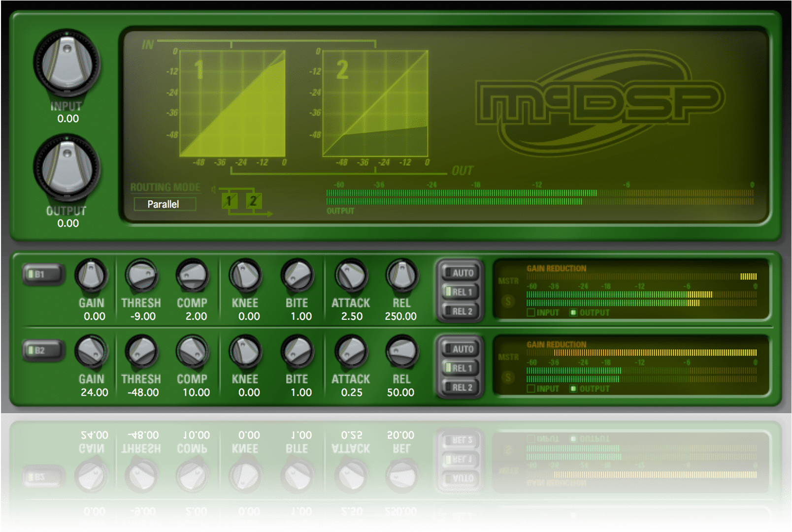Check OUTPUT meter box for band 2

click(x=573, y=389)
